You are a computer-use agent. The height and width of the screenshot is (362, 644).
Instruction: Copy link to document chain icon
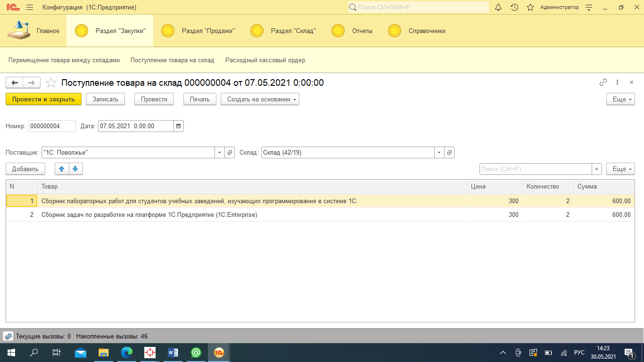[603, 82]
